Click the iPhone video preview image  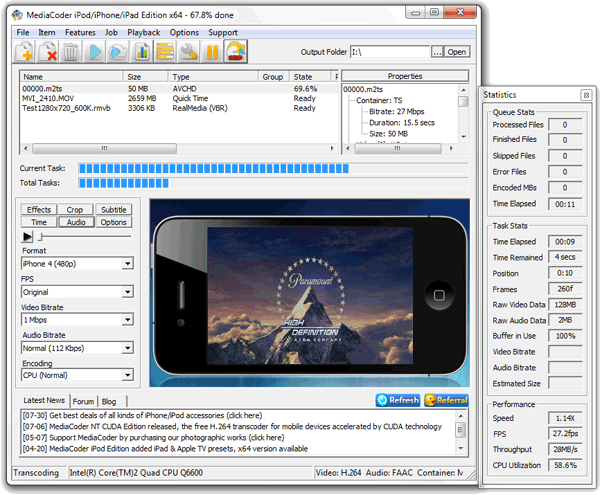pyautogui.click(x=310, y=293)
